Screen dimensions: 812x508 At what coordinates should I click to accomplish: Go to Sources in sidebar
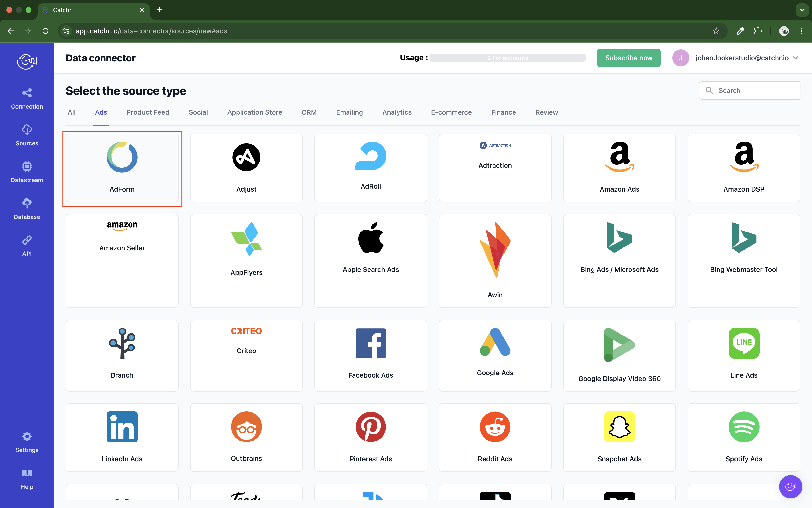[x=27, y=135]
